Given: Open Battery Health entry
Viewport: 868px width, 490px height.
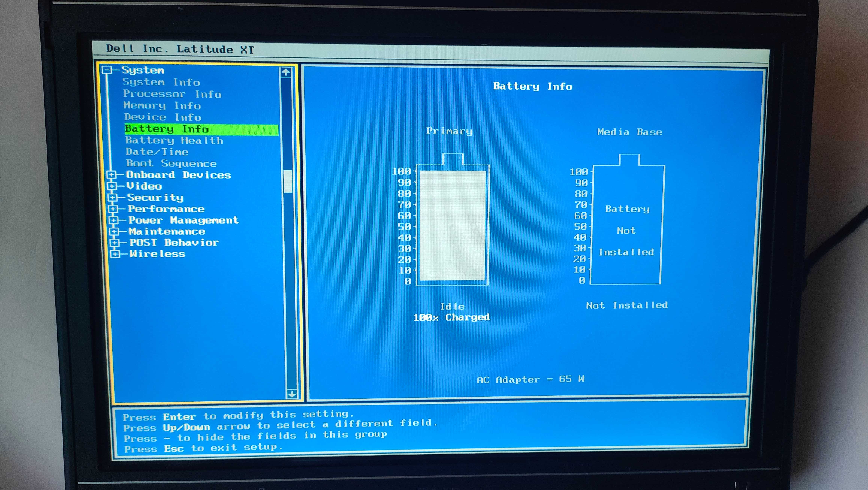Looking at the screenshot, I should [174, 140].
